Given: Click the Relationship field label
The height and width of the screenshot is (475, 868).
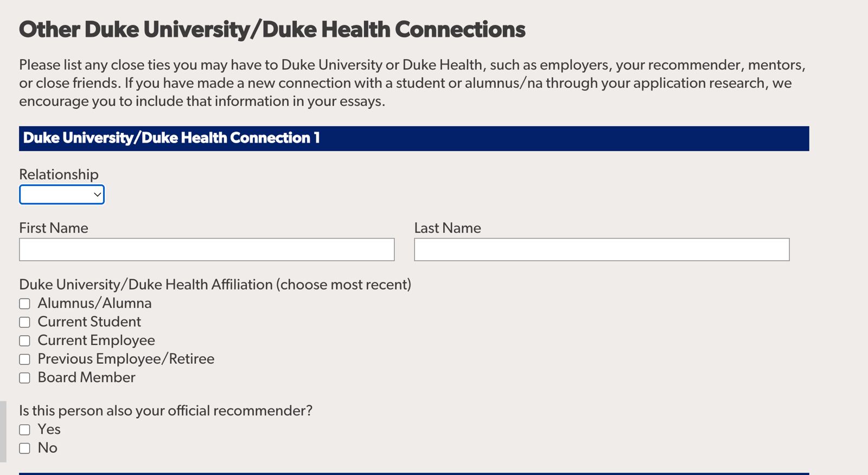Looking at the screenshot, I should [59, 175].
